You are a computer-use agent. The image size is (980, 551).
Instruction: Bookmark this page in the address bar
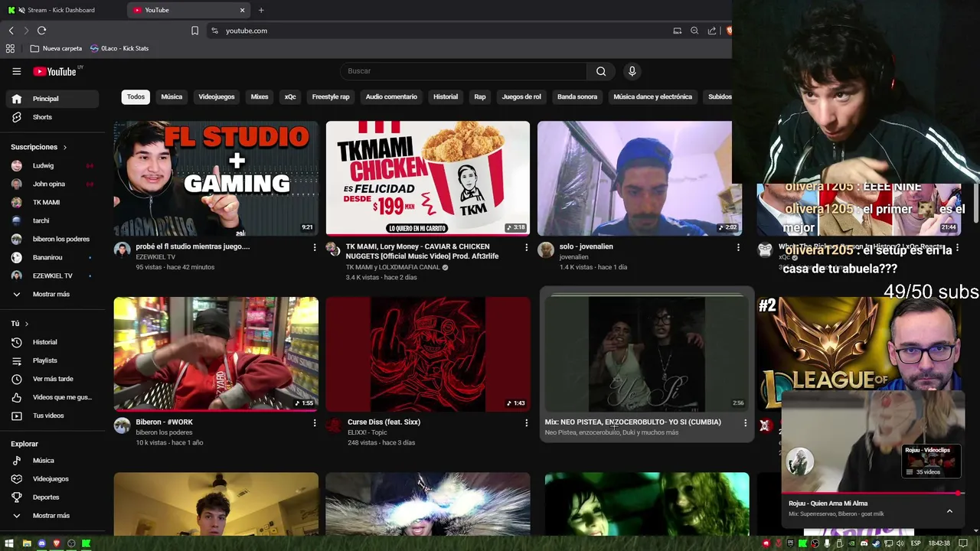point(194,31)
